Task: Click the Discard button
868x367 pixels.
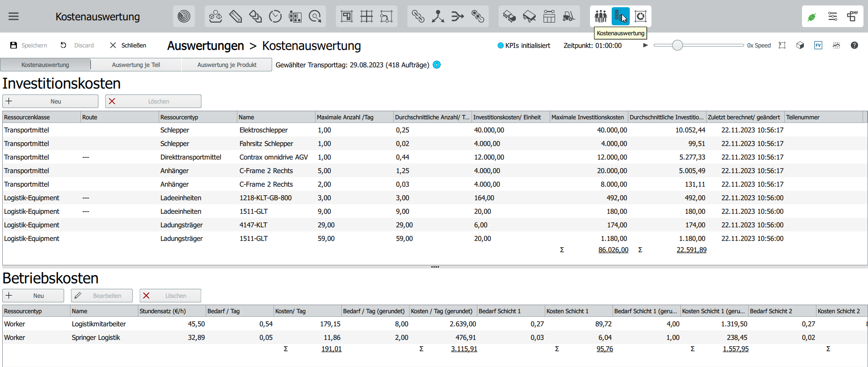Action: 77,45
